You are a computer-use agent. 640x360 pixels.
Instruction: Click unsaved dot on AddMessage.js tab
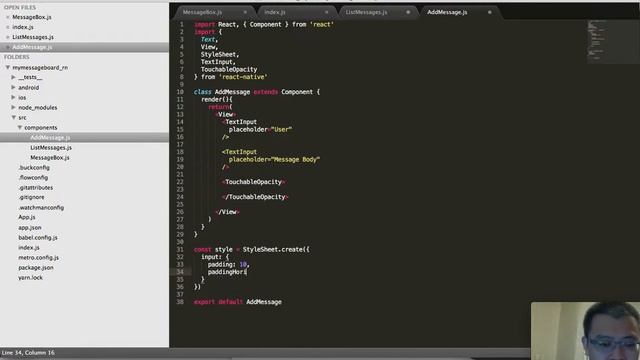coord(489,12)
